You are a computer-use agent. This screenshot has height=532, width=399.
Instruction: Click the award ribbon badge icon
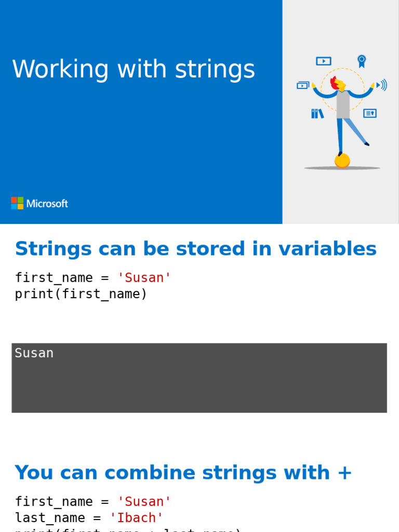(362, 61)
